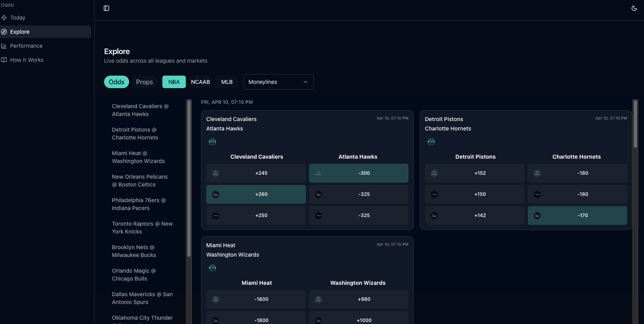Click the FanDuel logo beside Cavaliers +245

[x=216, y=173]
